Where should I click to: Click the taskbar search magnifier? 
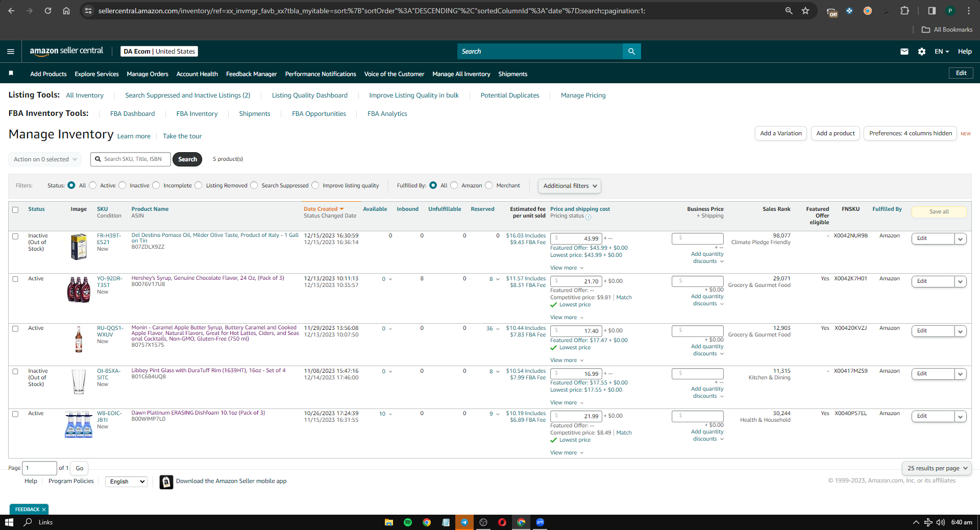(28, 522)
